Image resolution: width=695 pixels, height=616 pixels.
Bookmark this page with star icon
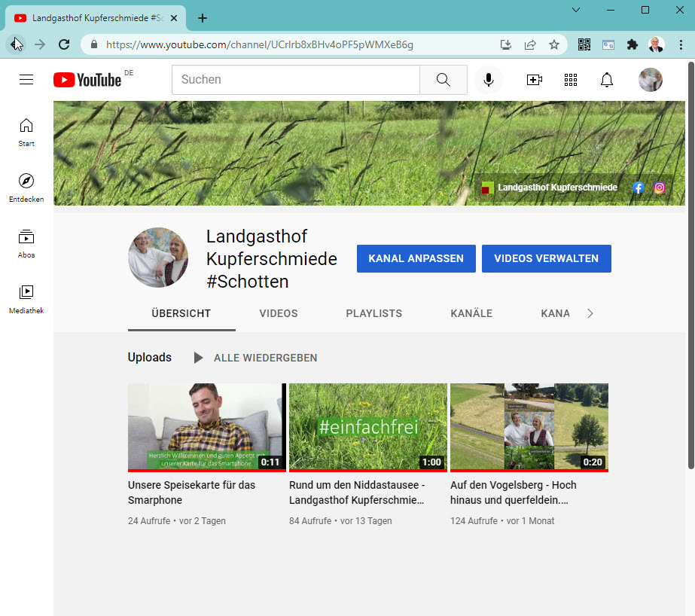pos(553,44)
